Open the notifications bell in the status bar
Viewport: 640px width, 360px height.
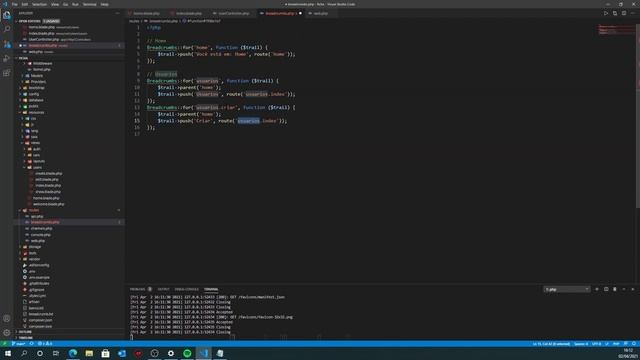click(x=634, y=344)
